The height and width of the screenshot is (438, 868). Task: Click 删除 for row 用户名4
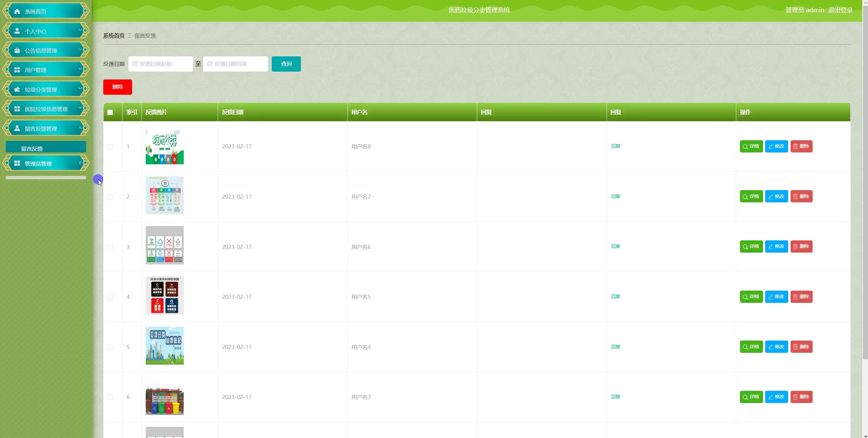(801, 347)
